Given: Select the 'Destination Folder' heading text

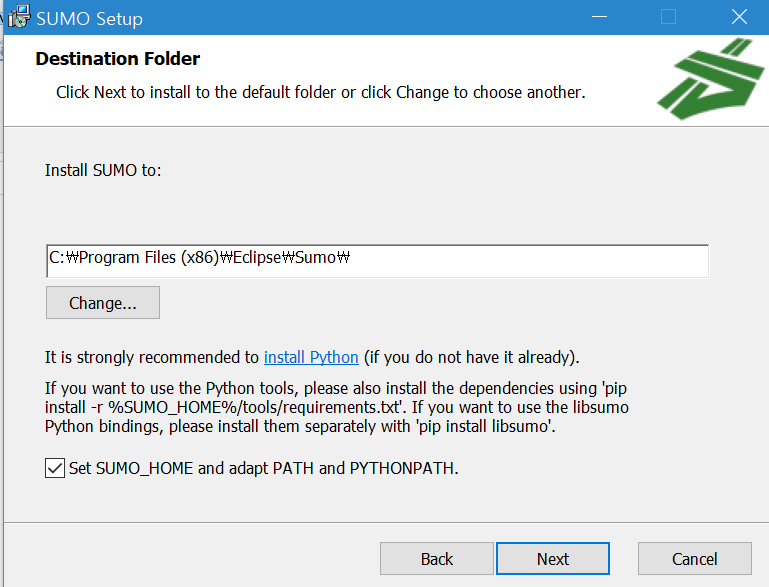Looking at the screenshot, I should click(x=118, y=59).
